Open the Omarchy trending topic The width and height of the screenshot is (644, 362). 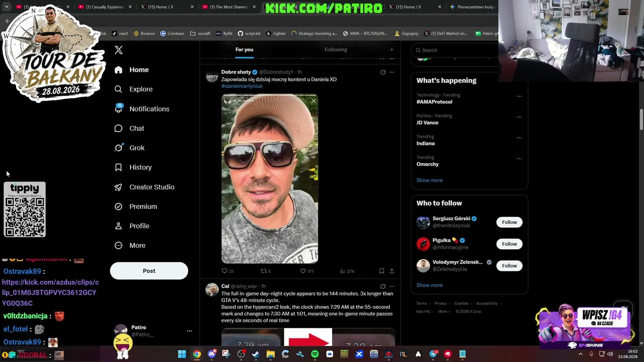[428, 164]
